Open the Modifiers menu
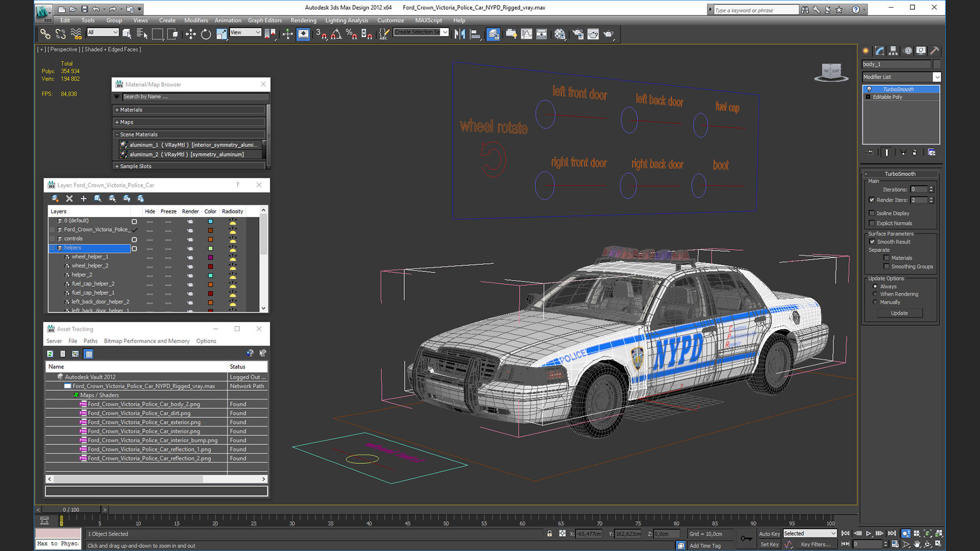The height and width of the screenshot is (551, 980). (196, 20)
